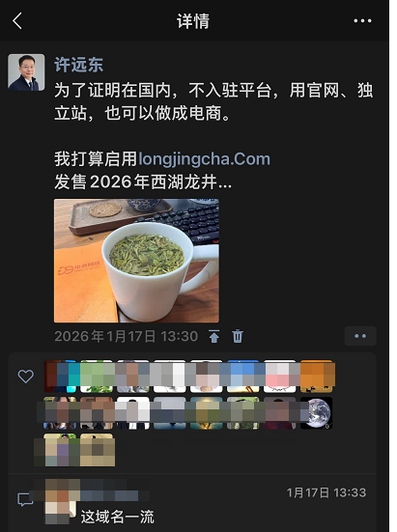
Task: Click the post timestamp 2026年1月17日 13:30
Action: (x=126, y=336)
